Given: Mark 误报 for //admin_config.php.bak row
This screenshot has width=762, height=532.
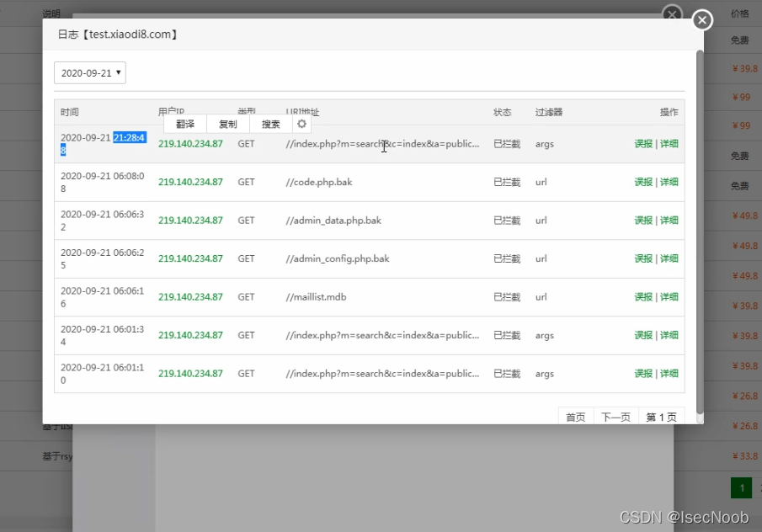Looking at the screenshot, I should pyautogui.click(x=643, y=258).
